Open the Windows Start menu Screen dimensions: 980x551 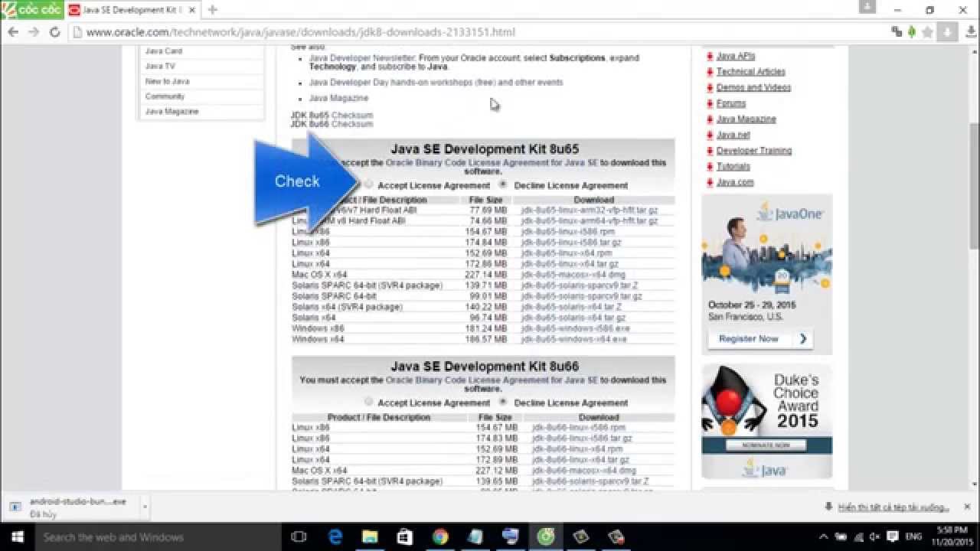click(x=17, y=537)
